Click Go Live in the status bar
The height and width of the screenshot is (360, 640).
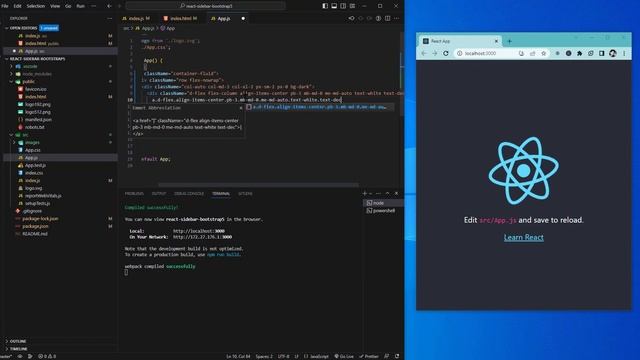tap(344, 356)
